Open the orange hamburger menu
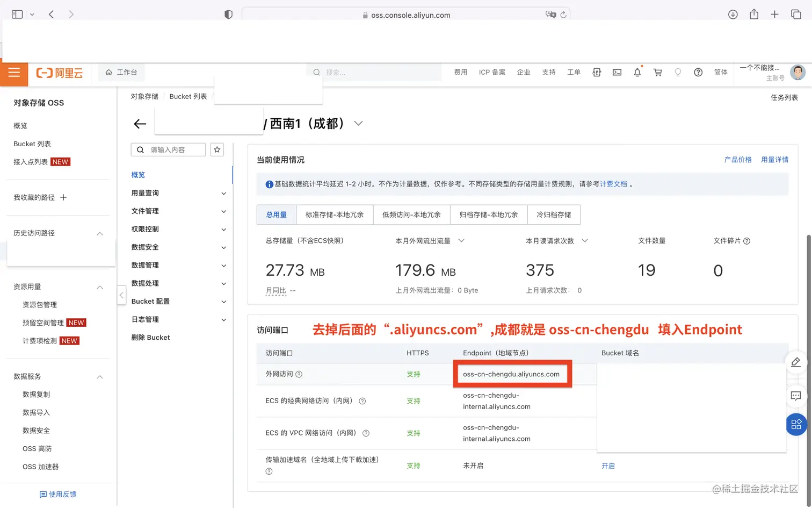This screenshot has width=812, height=508. click(x=14, y=72)
